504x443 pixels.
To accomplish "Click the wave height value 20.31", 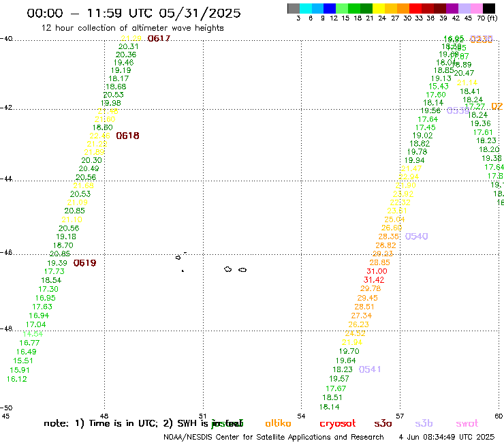I will [129, 46].
